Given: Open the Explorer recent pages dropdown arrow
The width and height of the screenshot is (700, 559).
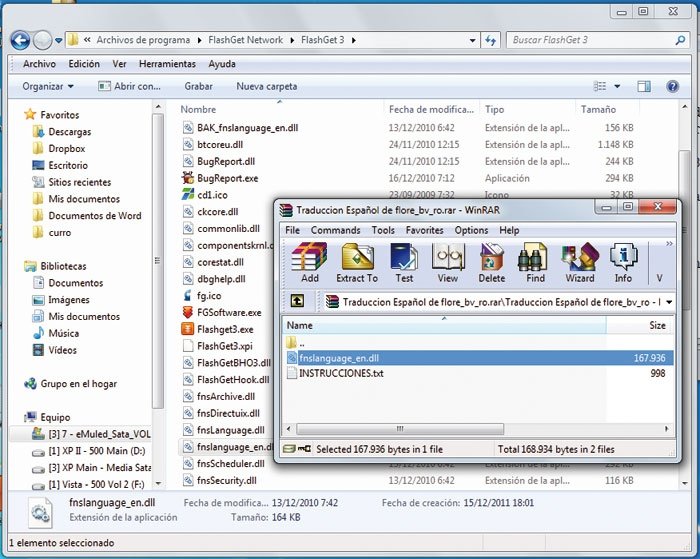Looking at the screenshot, I should [58, 41].
